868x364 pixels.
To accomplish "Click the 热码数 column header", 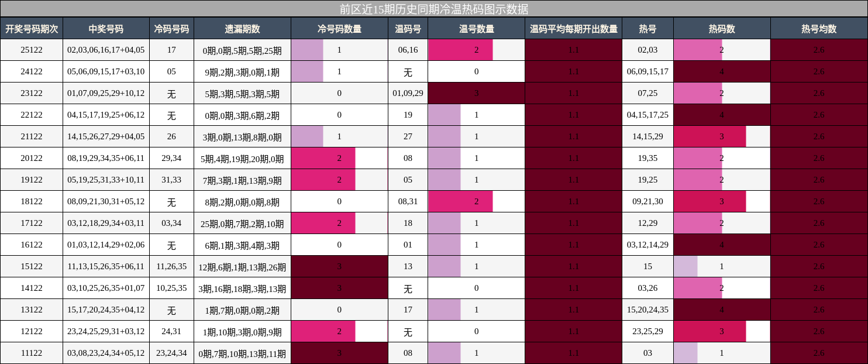I will click(x=722, y=29).
